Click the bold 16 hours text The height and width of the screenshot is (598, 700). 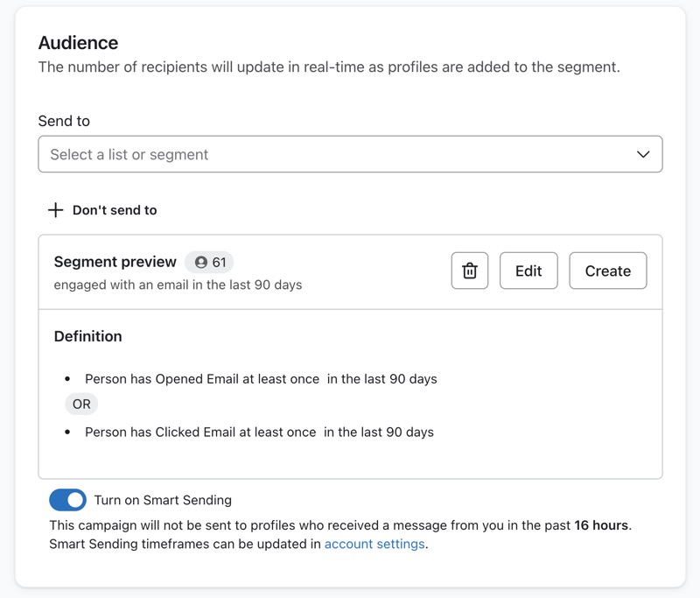pos(601,525)
